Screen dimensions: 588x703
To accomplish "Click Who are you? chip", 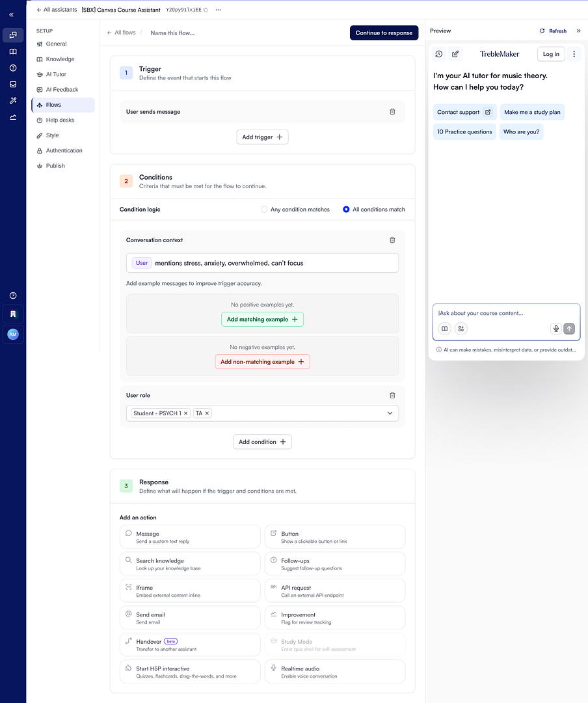I will 521,131.
